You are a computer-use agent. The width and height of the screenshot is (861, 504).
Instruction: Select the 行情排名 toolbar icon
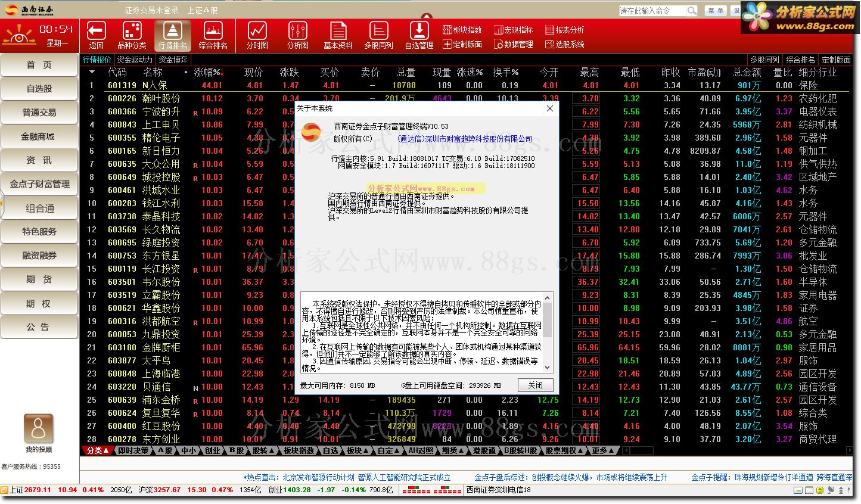pyautogui.click(x=172, y=35)
